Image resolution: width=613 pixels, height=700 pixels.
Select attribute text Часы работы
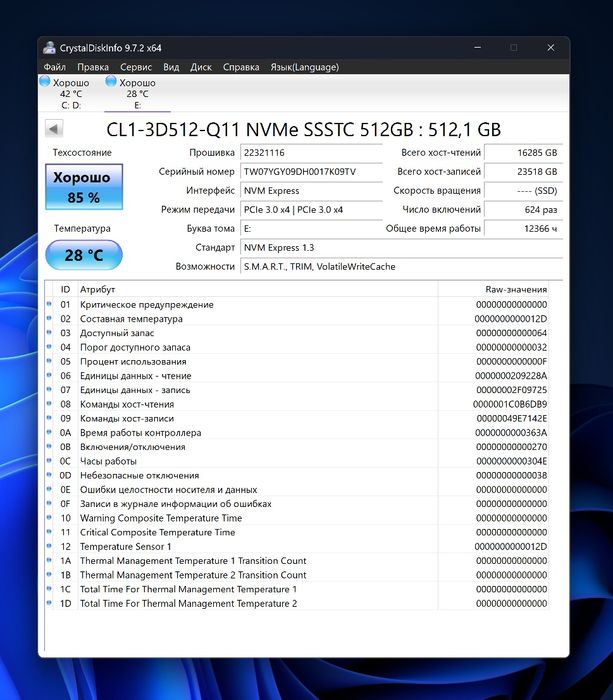(108, 461)
